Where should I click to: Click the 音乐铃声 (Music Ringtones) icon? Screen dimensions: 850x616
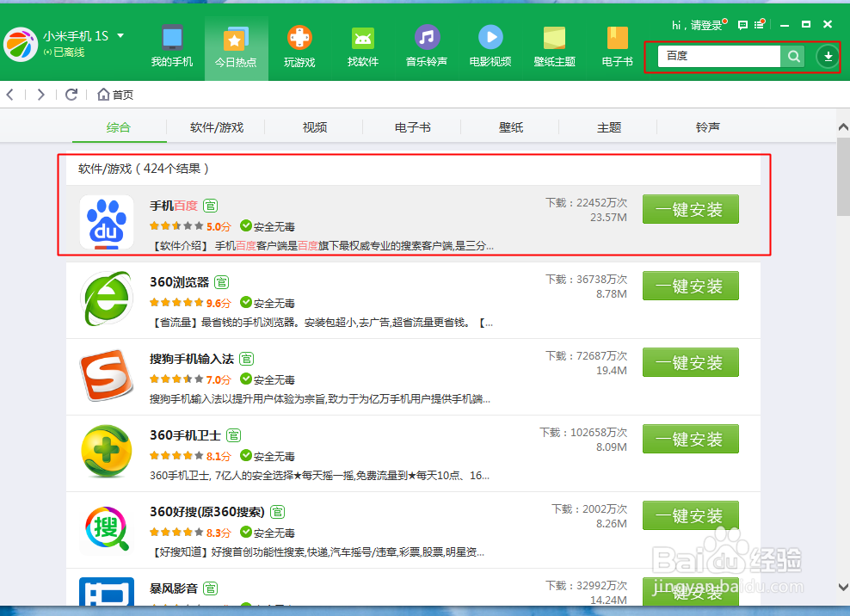[426, 47]
